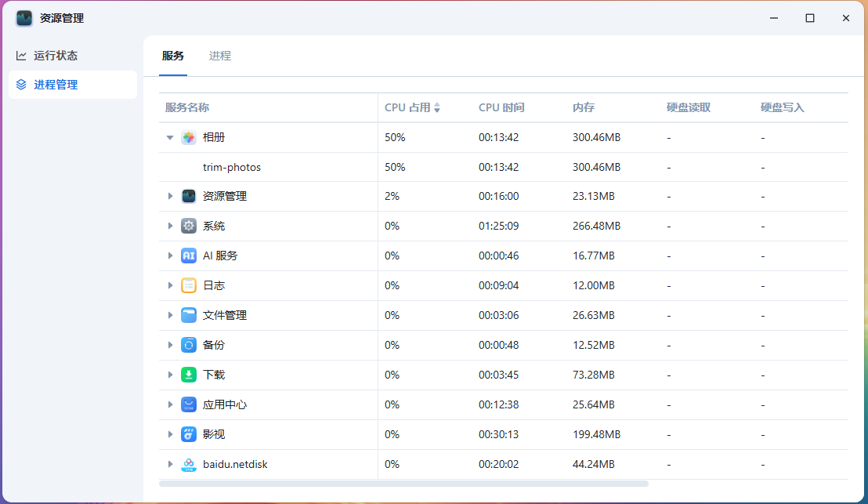Click the baidu.netdisk cloud icon
Viewport: 868px width, 504px height.
tap(189, 464)
